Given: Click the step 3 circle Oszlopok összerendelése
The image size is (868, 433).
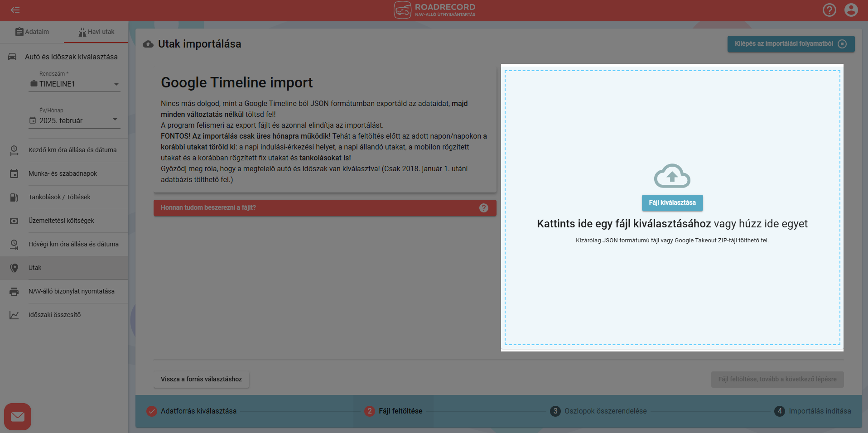Looking at the screenshot, I should point(555,411).
